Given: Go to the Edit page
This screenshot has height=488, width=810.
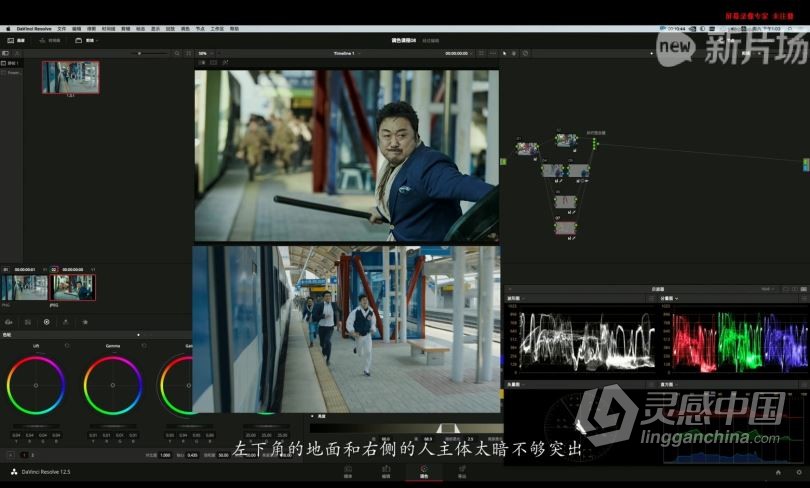Looking at the screenshot, I should [x=386, y=471].
